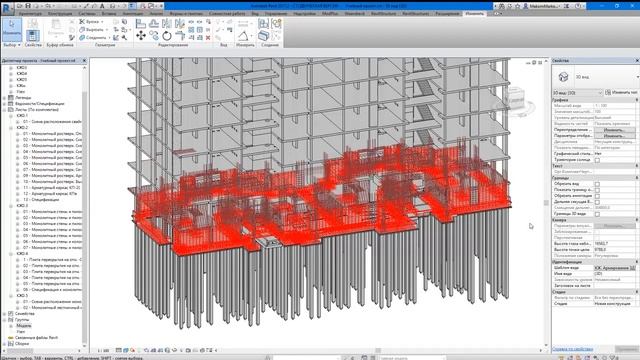640x360 pixels.
Task: Toggle the Траектория солнца checkbox
Action: 597,160
